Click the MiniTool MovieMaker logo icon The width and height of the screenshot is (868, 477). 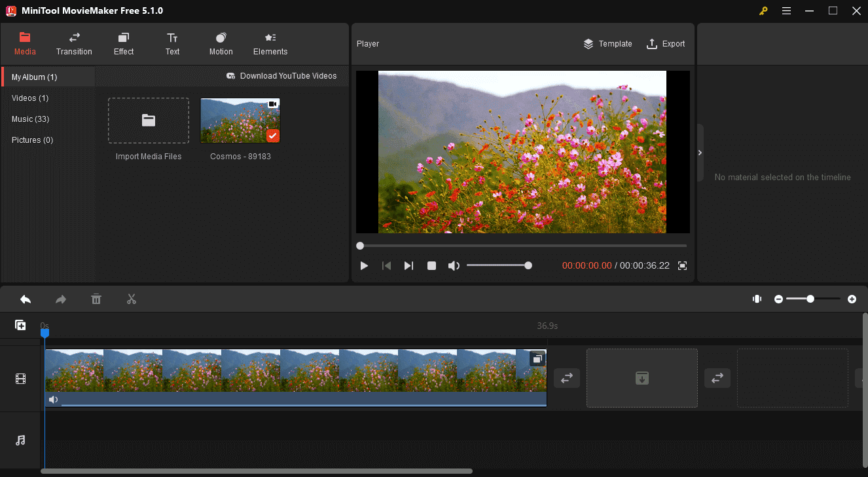coord(10,10)
